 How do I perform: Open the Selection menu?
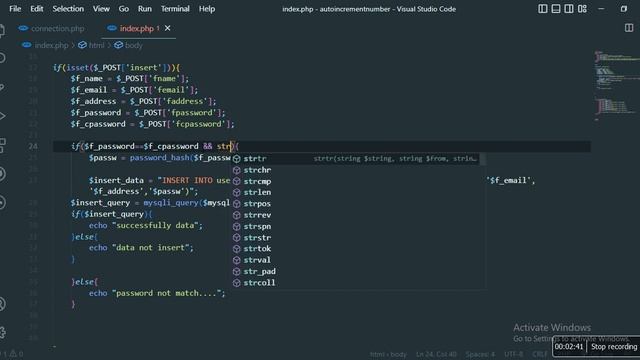coord(68,9)
